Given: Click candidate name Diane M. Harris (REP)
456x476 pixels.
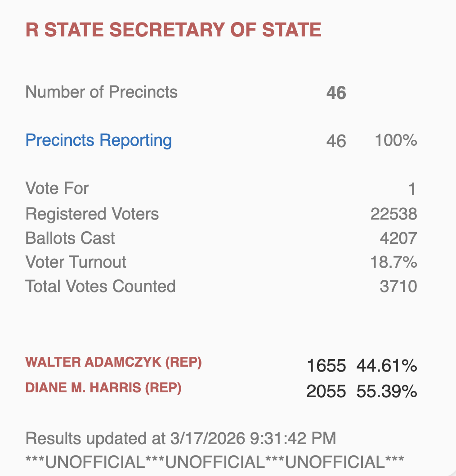Looking at the screenshot, I should [103, 388].
